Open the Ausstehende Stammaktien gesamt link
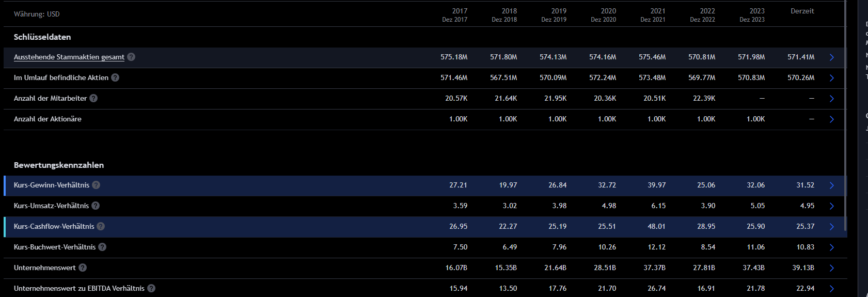The image size is (868, 297). (69, 57)
